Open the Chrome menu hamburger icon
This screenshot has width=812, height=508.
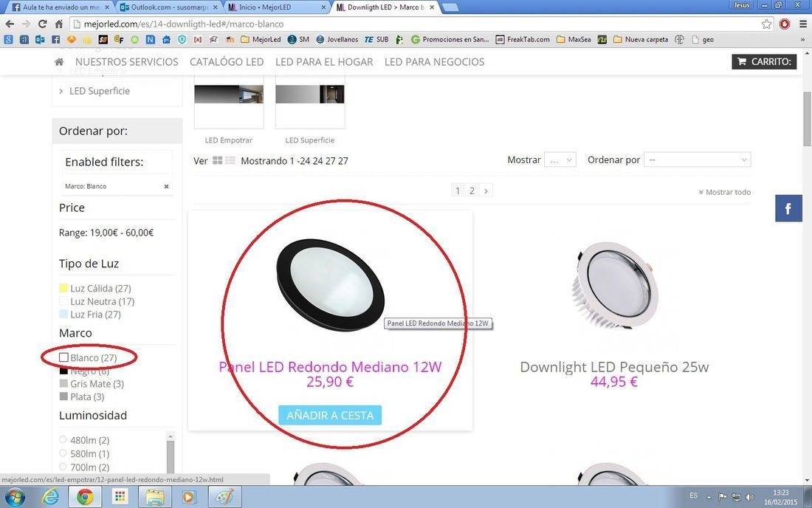tap(802, 24)
